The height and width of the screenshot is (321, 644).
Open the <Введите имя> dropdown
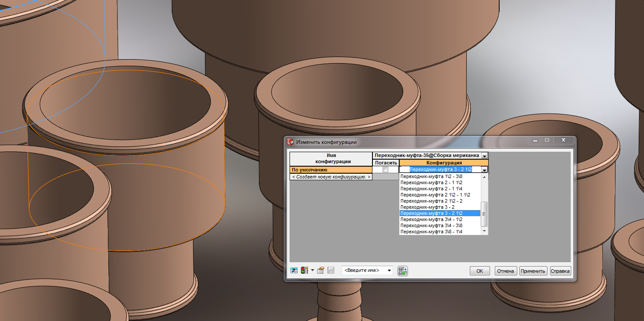click(389, 271)
